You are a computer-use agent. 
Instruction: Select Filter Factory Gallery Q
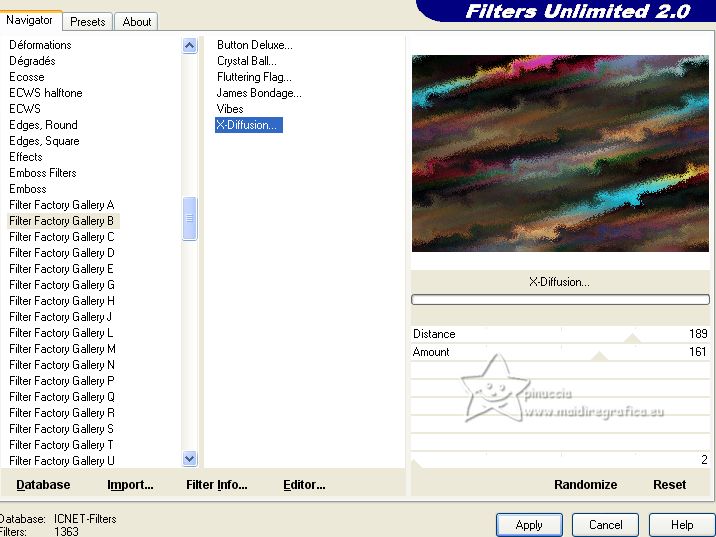coord(62,396)
